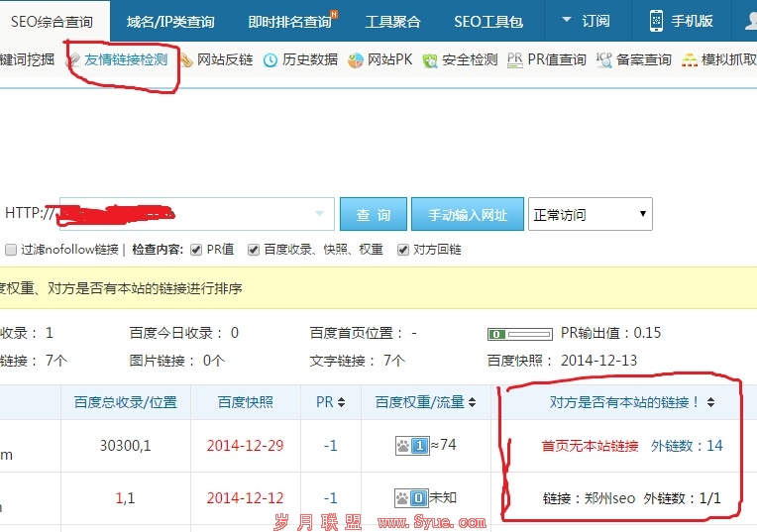This screenshot has width=757, height=532.
Task: Click 百度快照 2014-12-13 date
Action: (x=598, y=361)
